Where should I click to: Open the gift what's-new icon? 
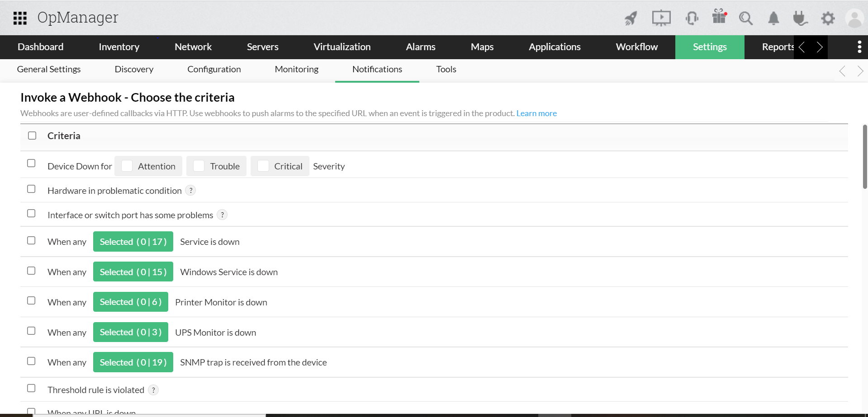[x=719, y=18]
